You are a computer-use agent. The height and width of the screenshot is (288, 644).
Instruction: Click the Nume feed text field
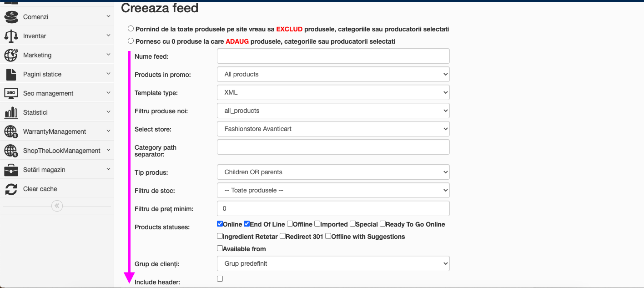[333, 56]
